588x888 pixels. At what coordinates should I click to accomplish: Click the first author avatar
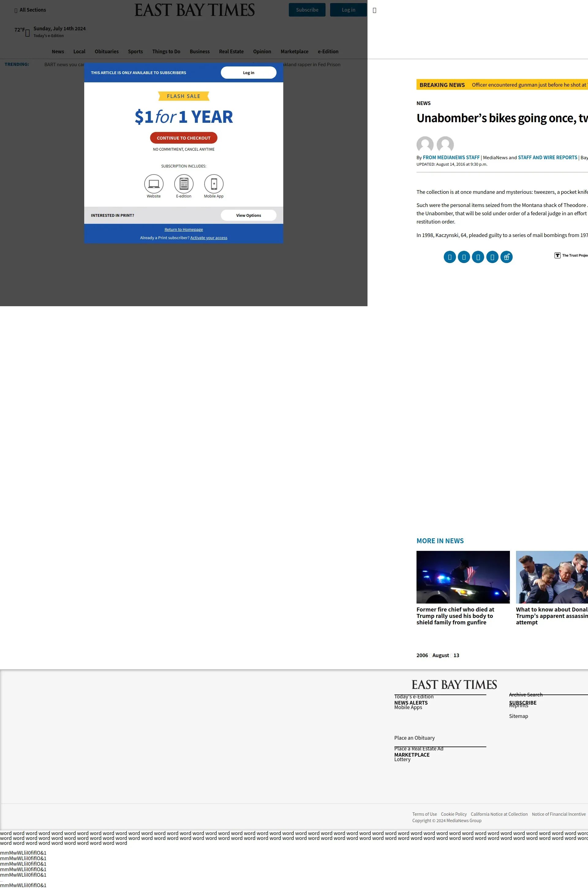click(x=425, y=144)
